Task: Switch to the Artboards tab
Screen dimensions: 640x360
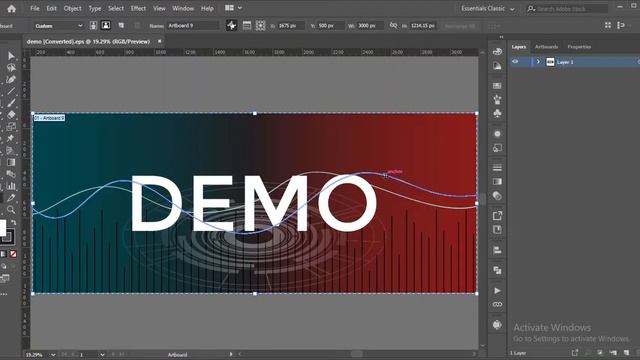Action: (x=546, y=47)
